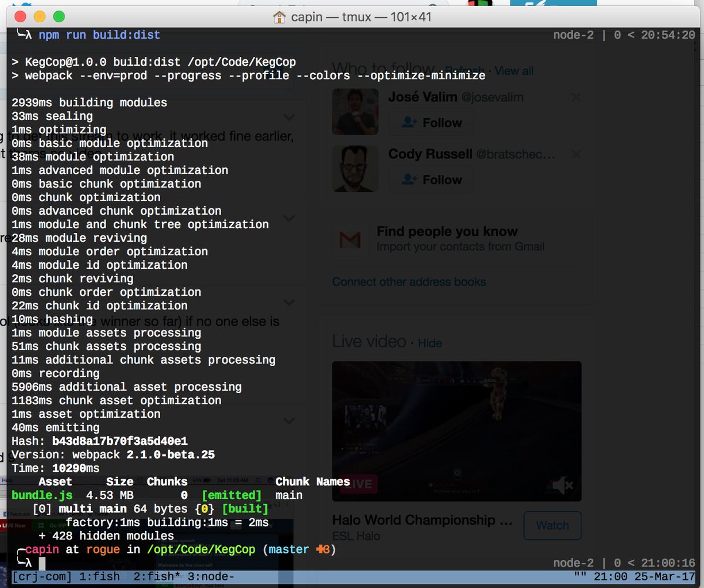
Task: Open José Valim's avatar photo
Action: [x=356, y=111]
